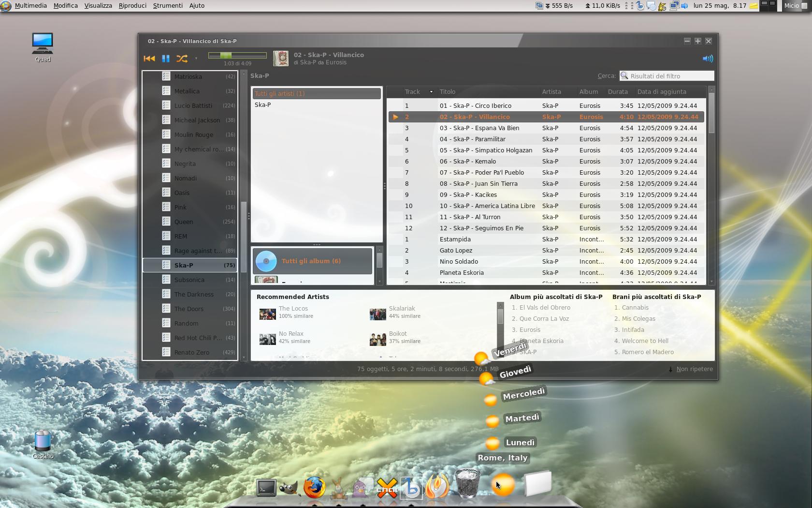Launch Firefox from the dock
Image resolution: width=812 pixels, height=508 pixels.
(x=314, y=487)
